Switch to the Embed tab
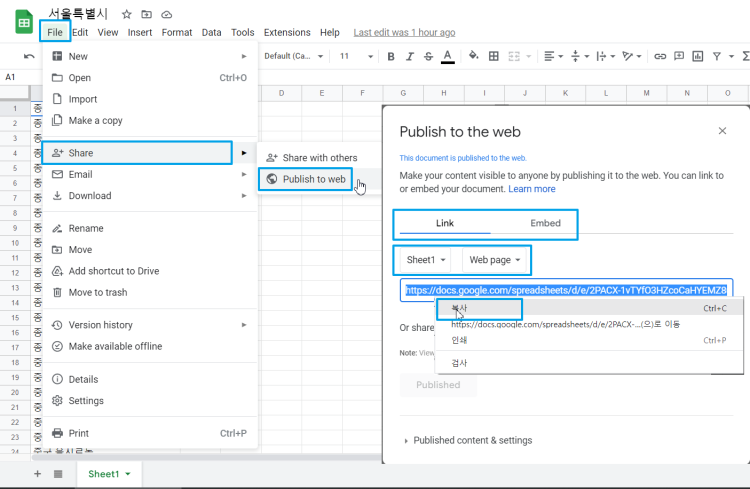750x489 pixels. (545, 223)
